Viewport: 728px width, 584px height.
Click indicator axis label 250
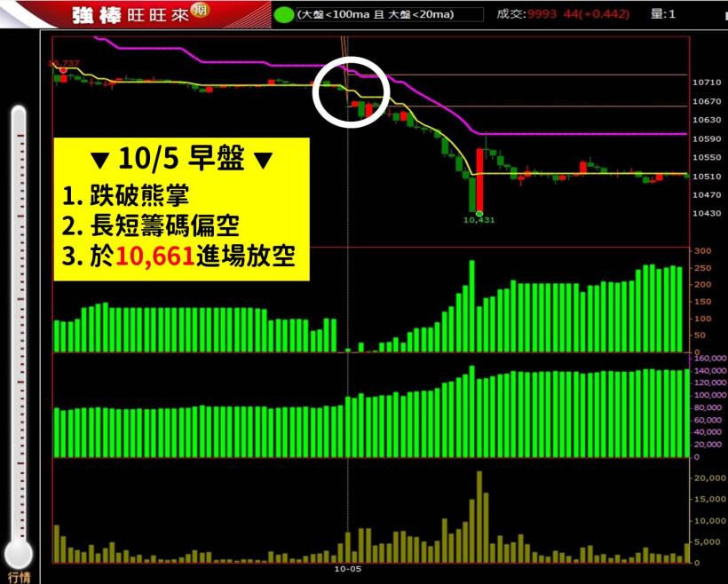(702, 268)
